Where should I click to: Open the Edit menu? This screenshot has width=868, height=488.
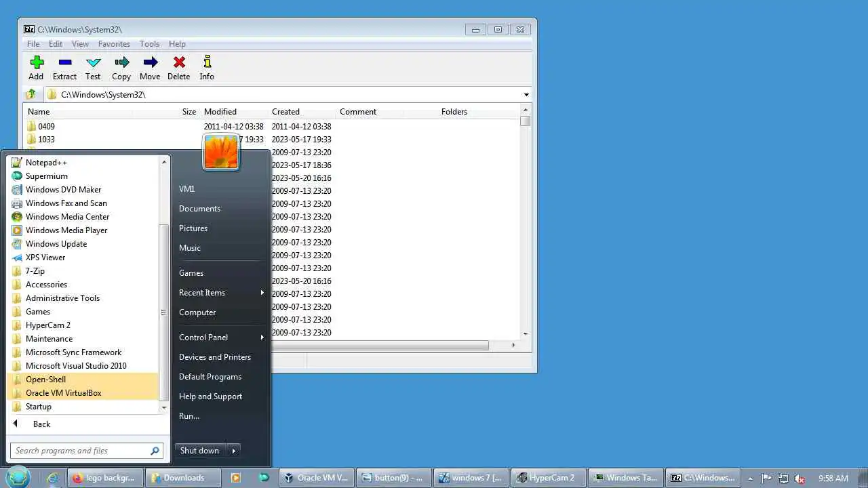56,44
